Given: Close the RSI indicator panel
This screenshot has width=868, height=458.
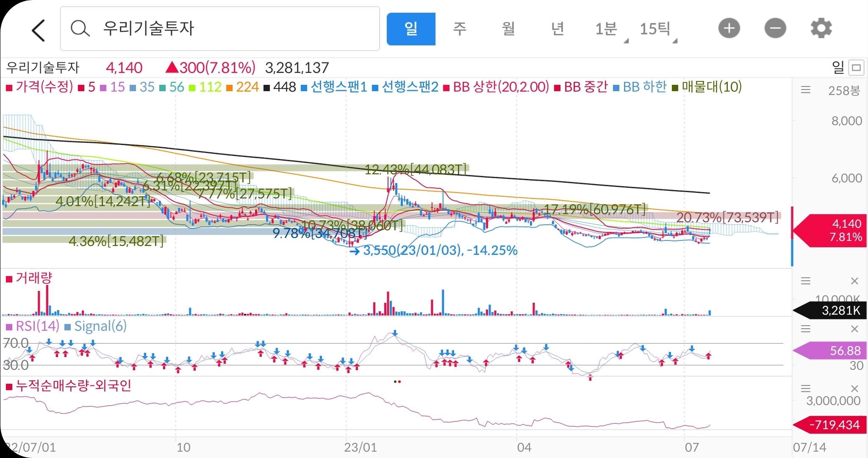Looking at the screenshot, I should click(854, 329).
